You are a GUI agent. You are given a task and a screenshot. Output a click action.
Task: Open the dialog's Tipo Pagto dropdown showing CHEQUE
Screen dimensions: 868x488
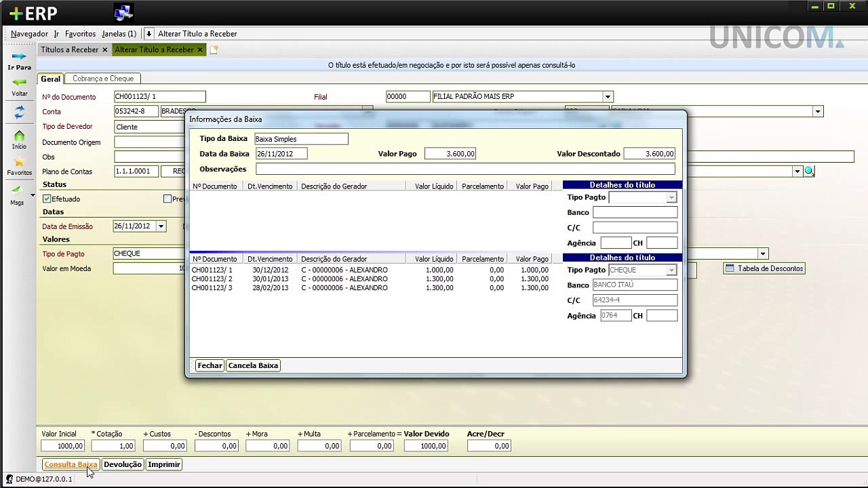pos(671,270)
